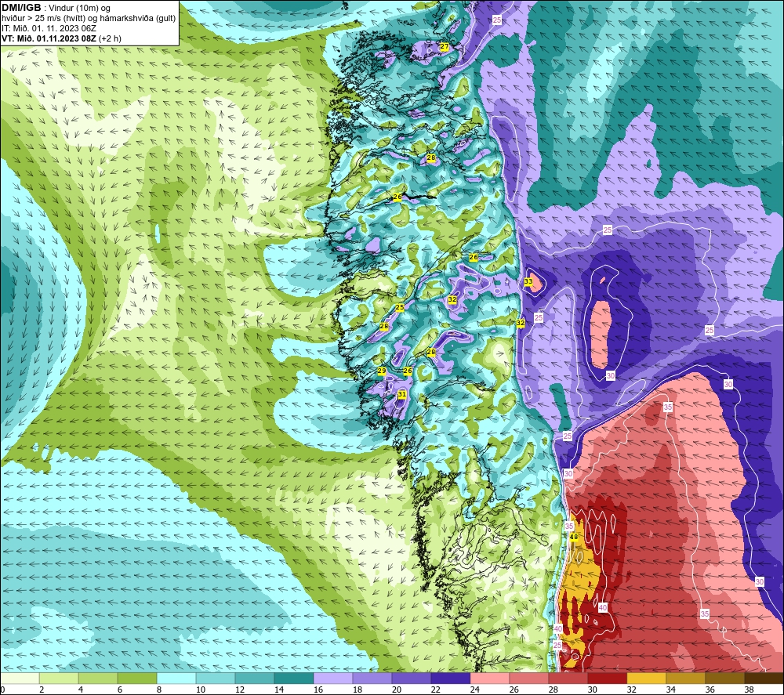Pick the light pink 24–26 legend swatch
The image size is (784, 695).
tap(489, 678)
